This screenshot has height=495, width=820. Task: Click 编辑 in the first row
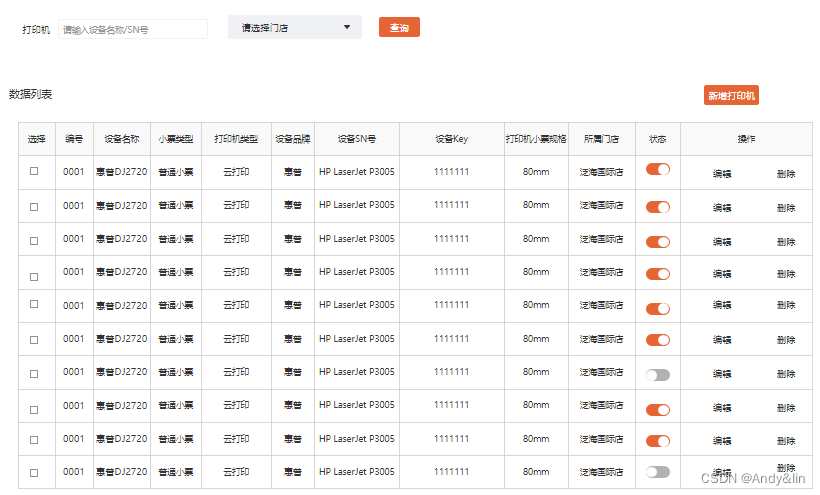pyautogui.click(x=722, y=174)
